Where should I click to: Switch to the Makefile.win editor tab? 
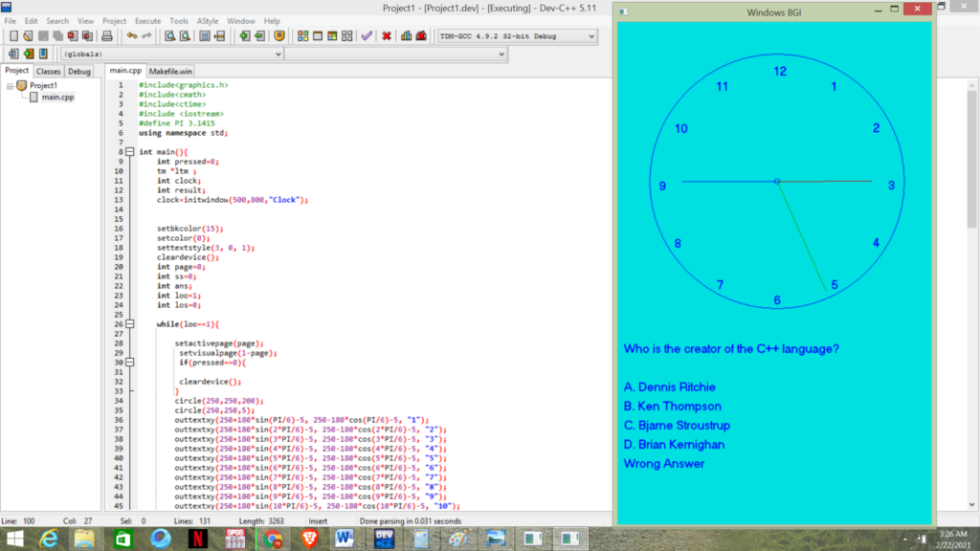[170, 71]
